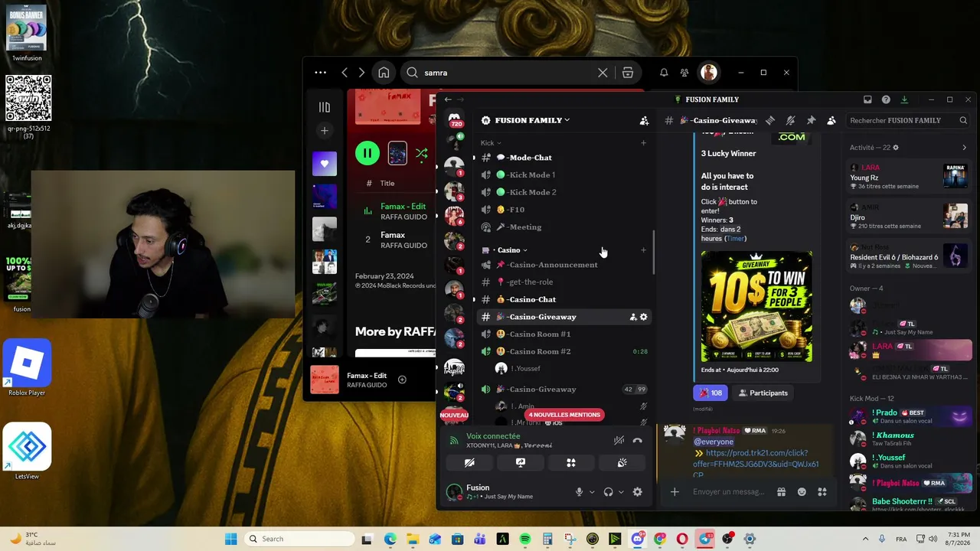Join the Kick Mode 2 voice channel
980x551 pixels.
click(563, 192)
